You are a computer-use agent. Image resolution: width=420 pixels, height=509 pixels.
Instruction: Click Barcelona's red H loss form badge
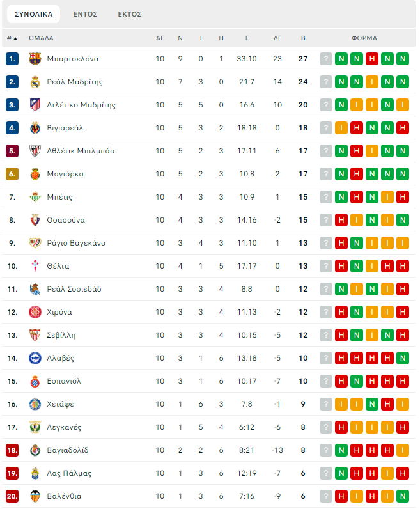click(x=372, y=59)
